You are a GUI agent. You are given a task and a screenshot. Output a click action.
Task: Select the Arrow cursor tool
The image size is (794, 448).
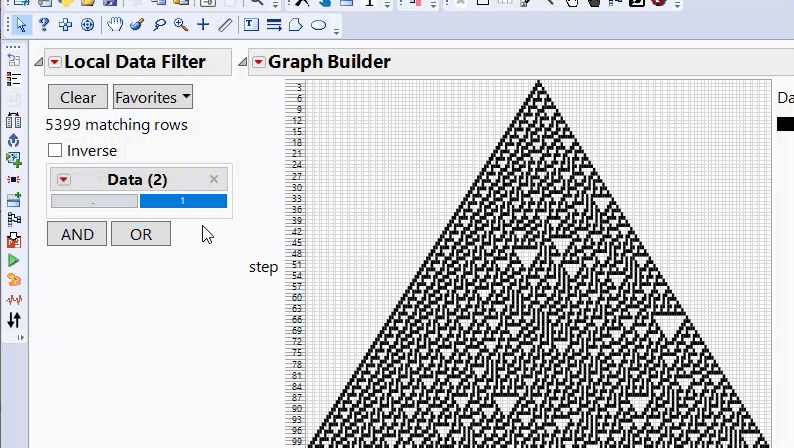(x=21, y=24)
